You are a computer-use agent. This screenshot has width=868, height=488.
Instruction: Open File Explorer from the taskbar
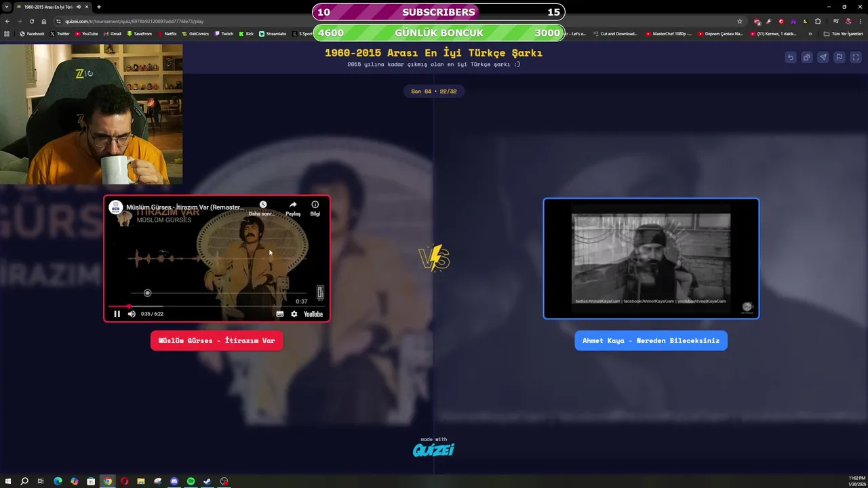141,481
